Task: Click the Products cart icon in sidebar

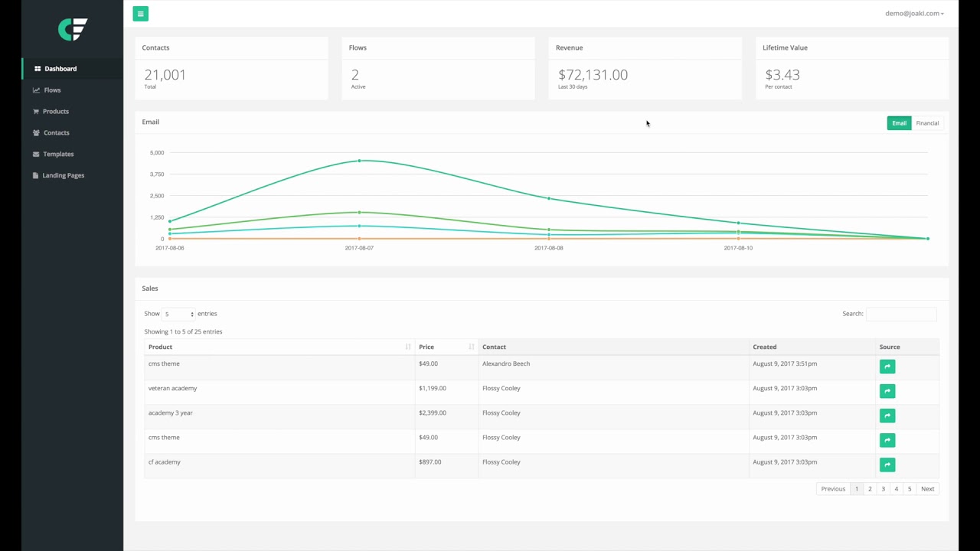Action: (x=36, y=112)
